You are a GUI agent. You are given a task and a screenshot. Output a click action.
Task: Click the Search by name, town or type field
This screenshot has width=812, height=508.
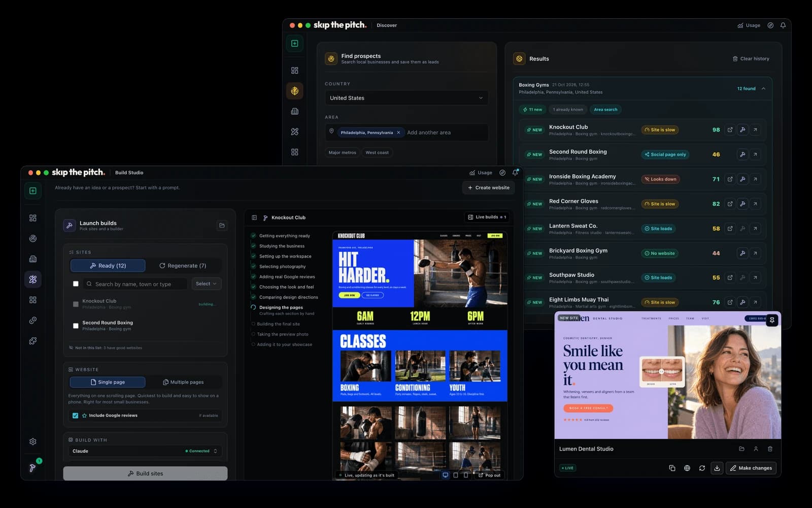point(135,284)
